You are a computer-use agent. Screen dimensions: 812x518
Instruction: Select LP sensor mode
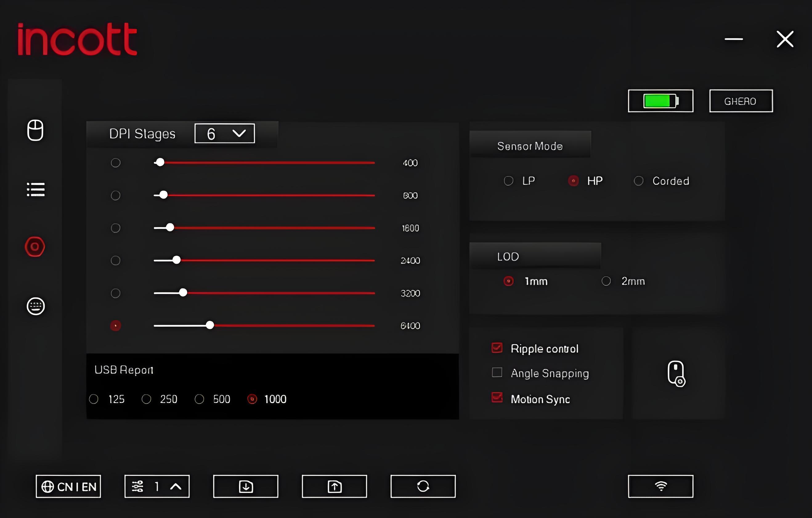click(x=507, y=181)
